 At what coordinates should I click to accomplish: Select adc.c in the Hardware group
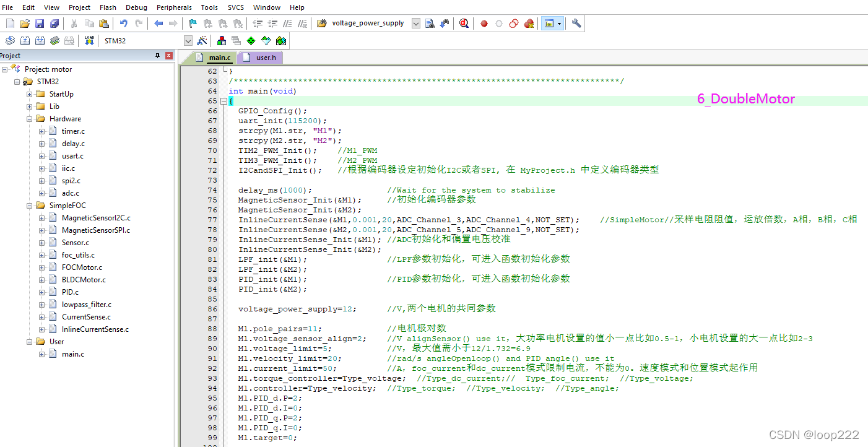71,193
